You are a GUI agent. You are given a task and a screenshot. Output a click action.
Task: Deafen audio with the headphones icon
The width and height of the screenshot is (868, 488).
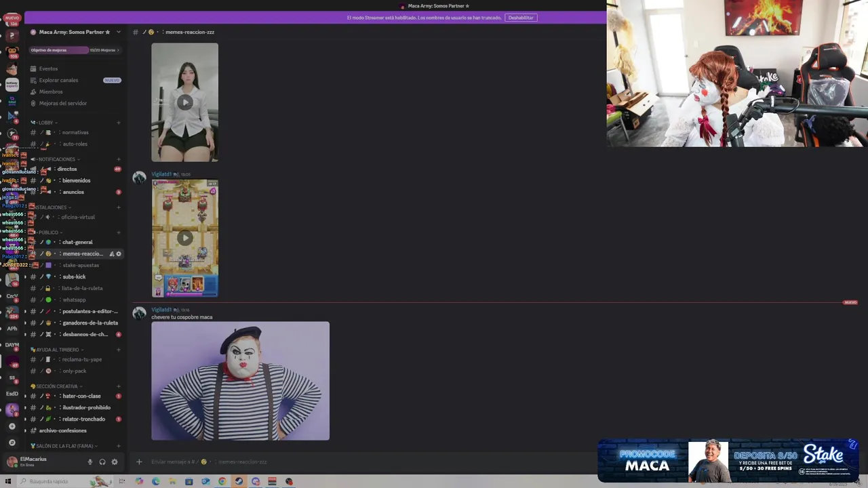tap(102, 462)
